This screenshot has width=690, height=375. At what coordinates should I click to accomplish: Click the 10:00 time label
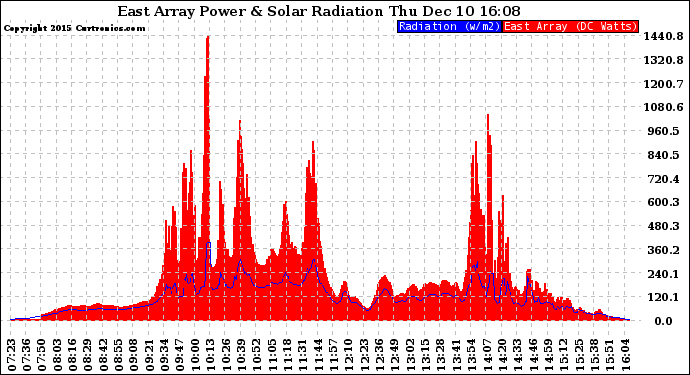(x=195, y=355)
